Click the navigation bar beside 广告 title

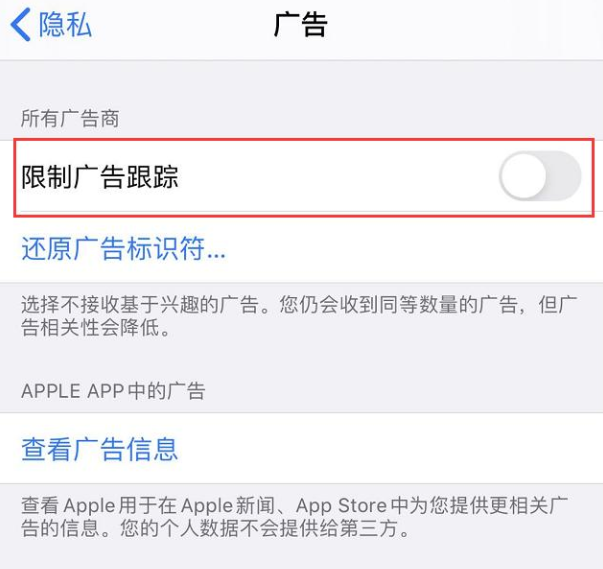tap(461, 25)
